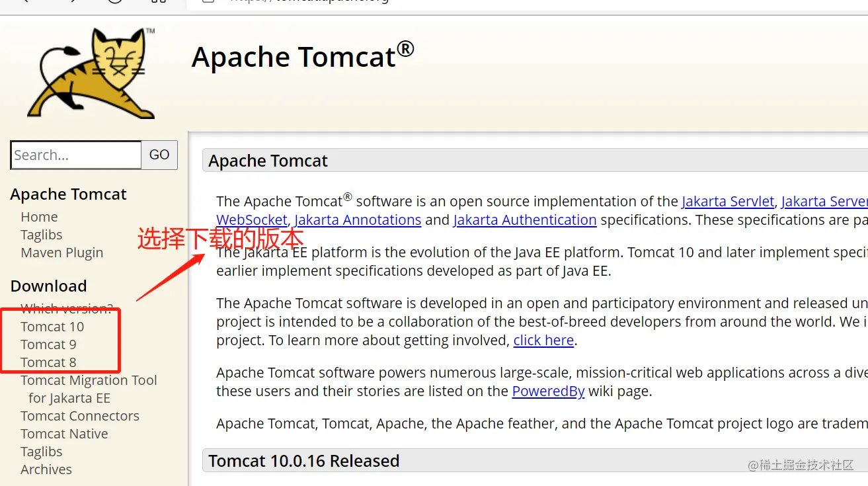
Task: Click the 'Apache Tomcat' sidebar section heading
Action: (x=69, y=194)
